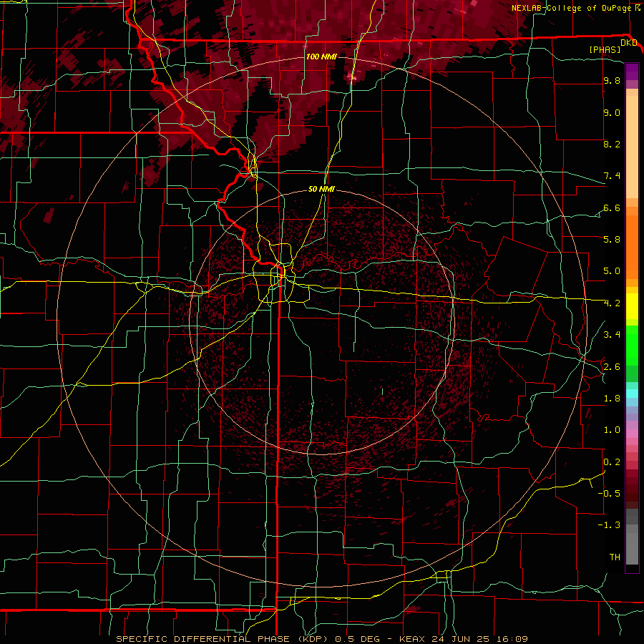Pick the pink color bar segment
The image size is (644, 644).
tap(632, 434)
